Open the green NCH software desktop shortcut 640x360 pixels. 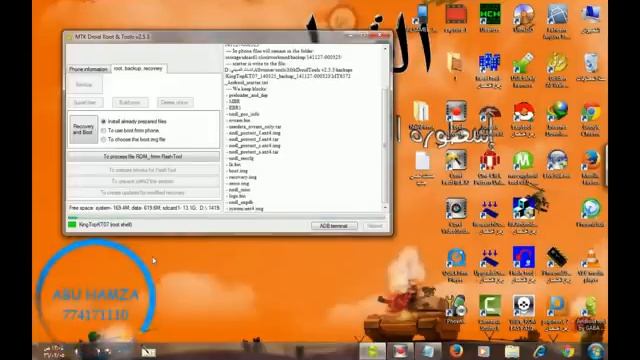(x=489, y=18)
